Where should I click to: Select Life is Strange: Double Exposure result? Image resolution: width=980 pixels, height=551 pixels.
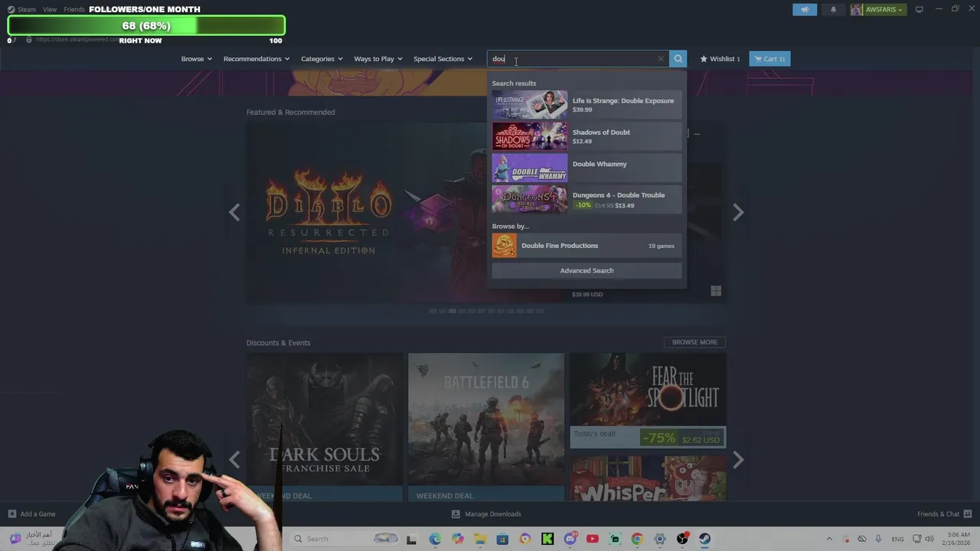pyautogui.click(x=586, y=105)
